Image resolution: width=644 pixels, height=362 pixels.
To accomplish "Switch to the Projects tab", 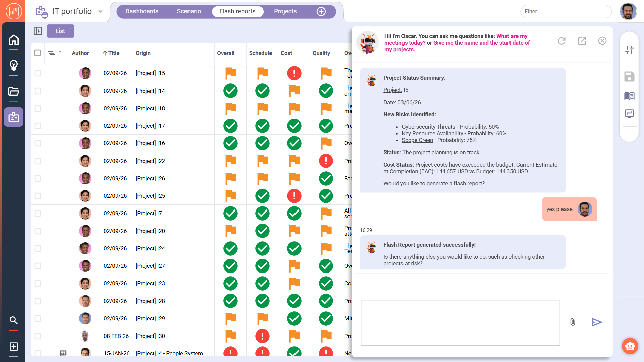I will [x=285, y=11].
